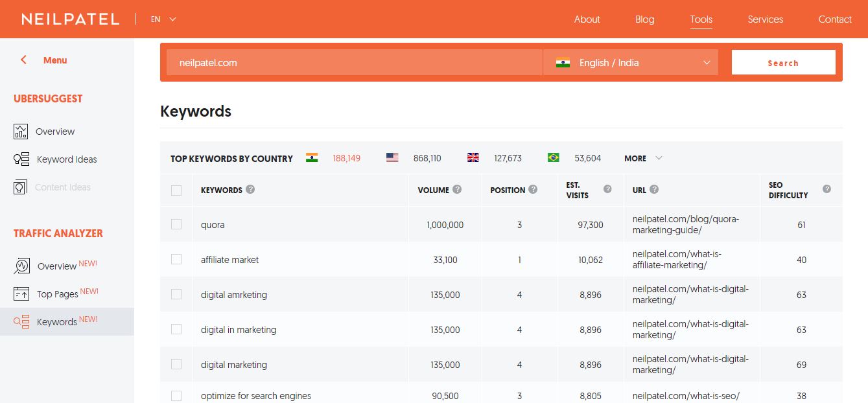This screenshot has width=868, height=403.
Task: Click the neilpatel.com domain input field
Action: 355,63
